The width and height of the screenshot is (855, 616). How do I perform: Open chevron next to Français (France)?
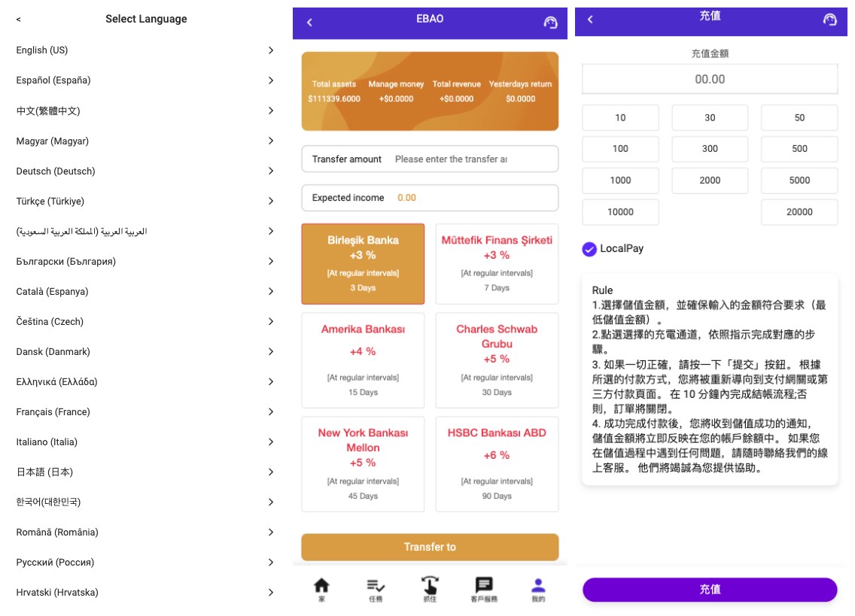click(271, 411)
